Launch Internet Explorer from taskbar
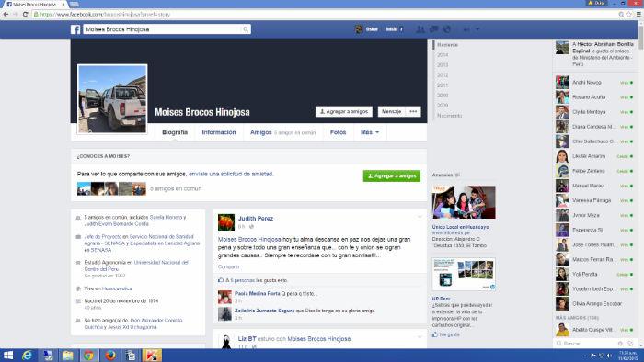The width and height of the screenshot is (644, 362). (27, 355)
